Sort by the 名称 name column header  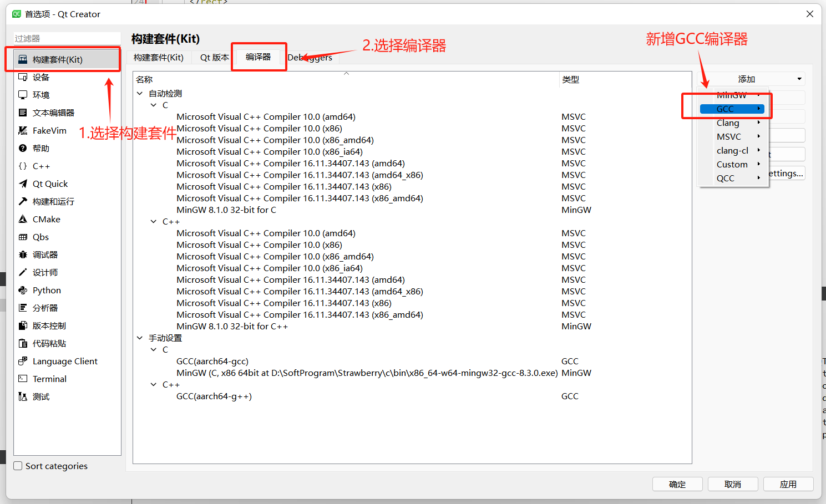tap(346, 79)
